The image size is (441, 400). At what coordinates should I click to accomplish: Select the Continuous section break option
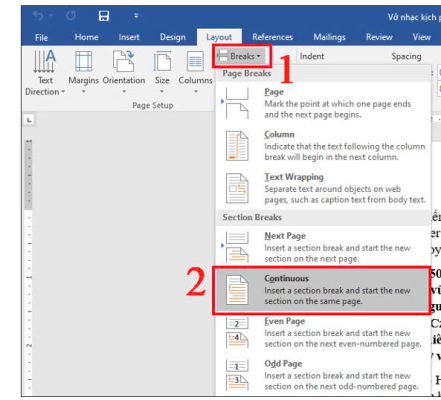point(322,290)
